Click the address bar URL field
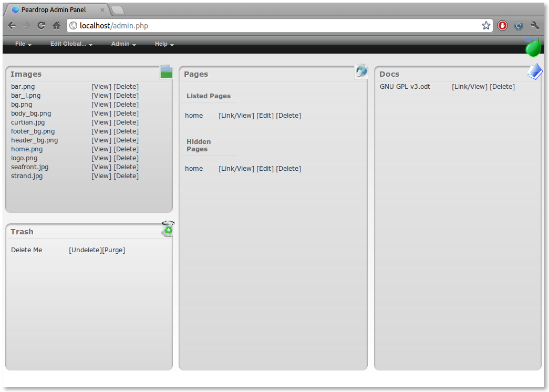 pyautogui.click(x=278, y=26)
